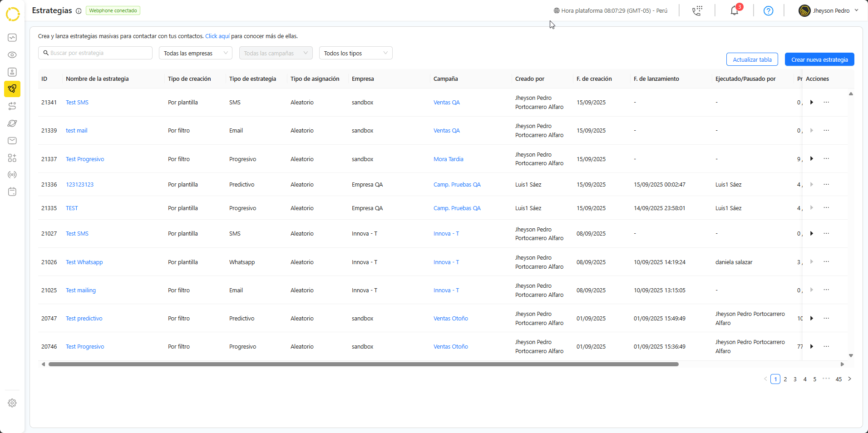Jump to last page 45
The image size is (868, 433).
point(838,379)
